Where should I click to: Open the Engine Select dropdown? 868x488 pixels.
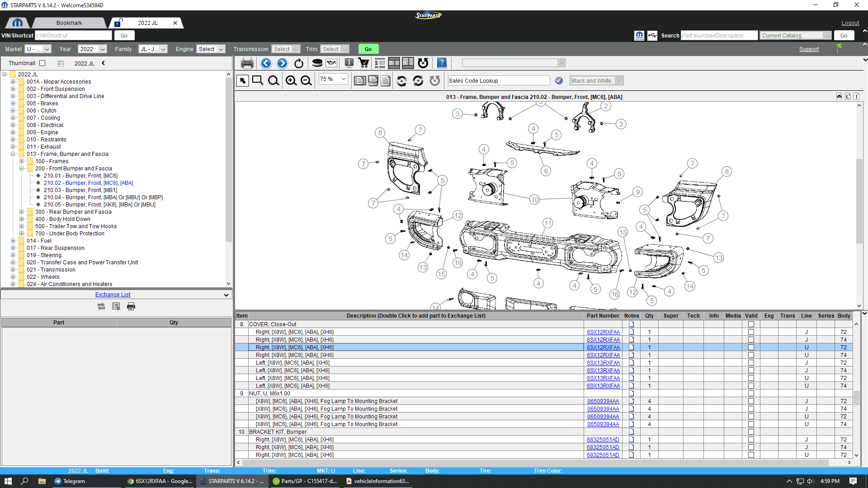211,49
